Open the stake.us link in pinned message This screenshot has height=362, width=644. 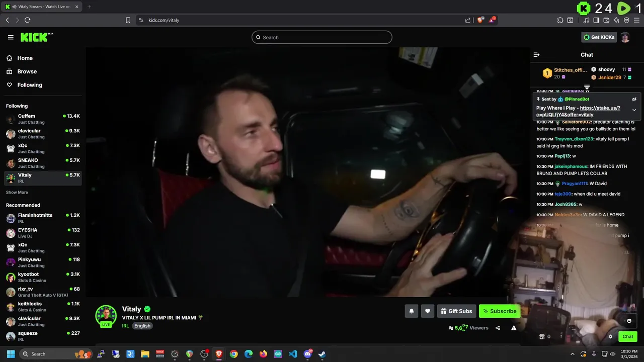pyautogui.click(x=579, y=111)
